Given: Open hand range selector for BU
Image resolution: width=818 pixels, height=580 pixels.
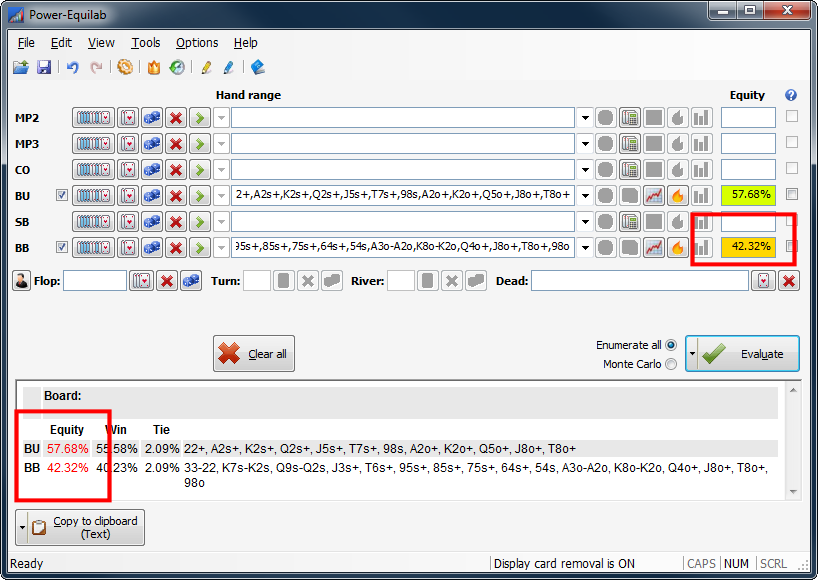Looking at the screenshot, I should coord(93,196).
